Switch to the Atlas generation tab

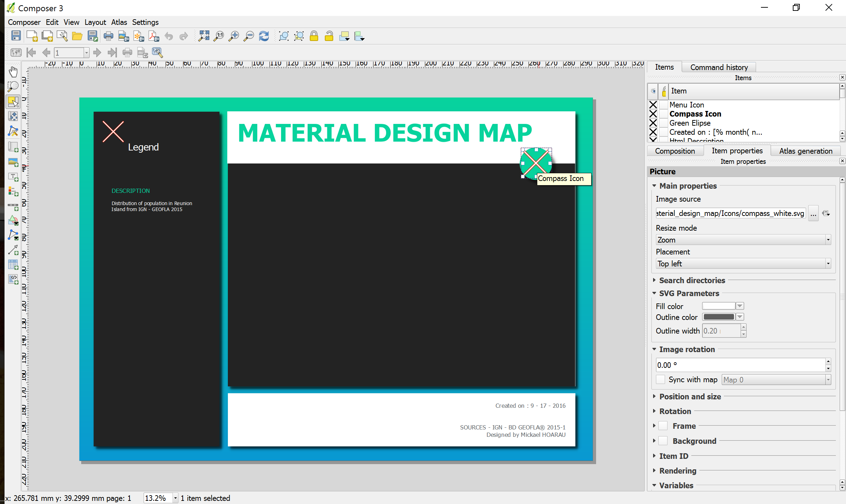point(805,151)
